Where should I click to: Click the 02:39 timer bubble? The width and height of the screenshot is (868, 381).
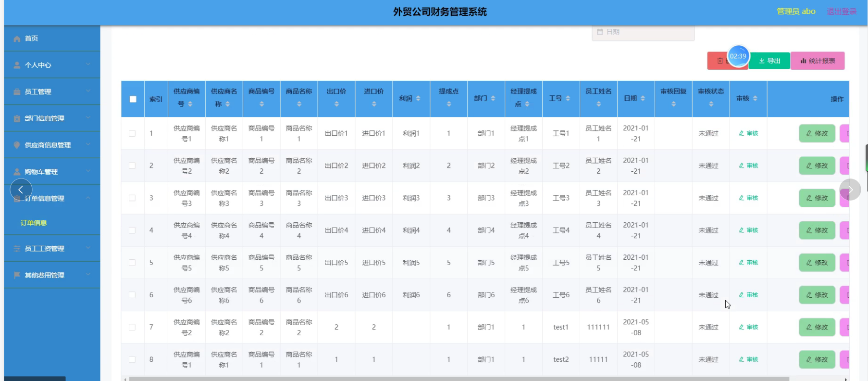(x=738, y=56)
